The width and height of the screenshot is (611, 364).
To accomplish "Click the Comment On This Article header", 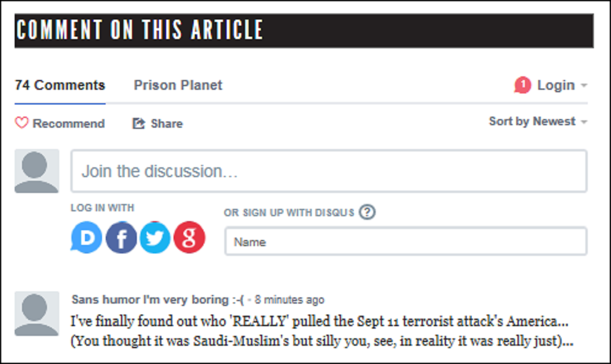I will click(139, 30).
